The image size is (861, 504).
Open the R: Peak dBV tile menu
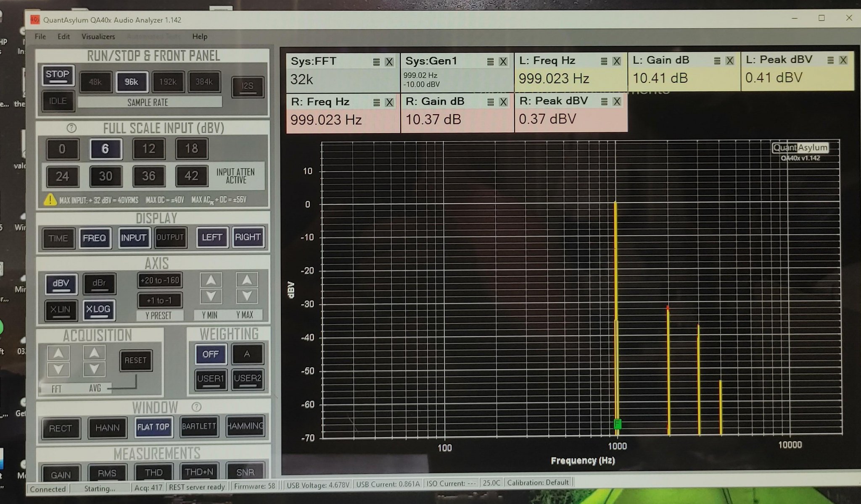[604, 102]
